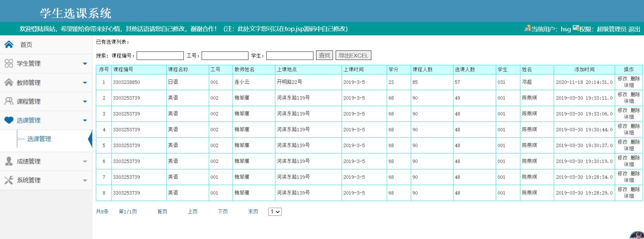
Task: Collapse the 选课管理 dropdown arrow
Action: [85, 120]
